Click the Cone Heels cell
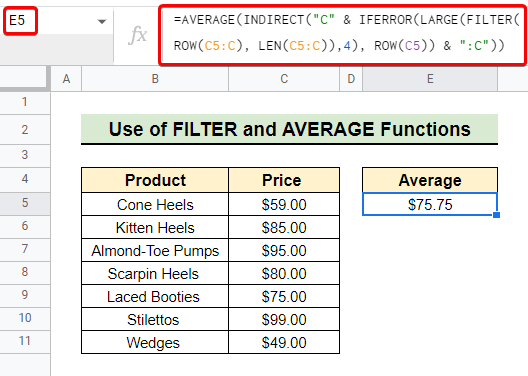Screen dimensions: 528x376 tap(155, 204)
